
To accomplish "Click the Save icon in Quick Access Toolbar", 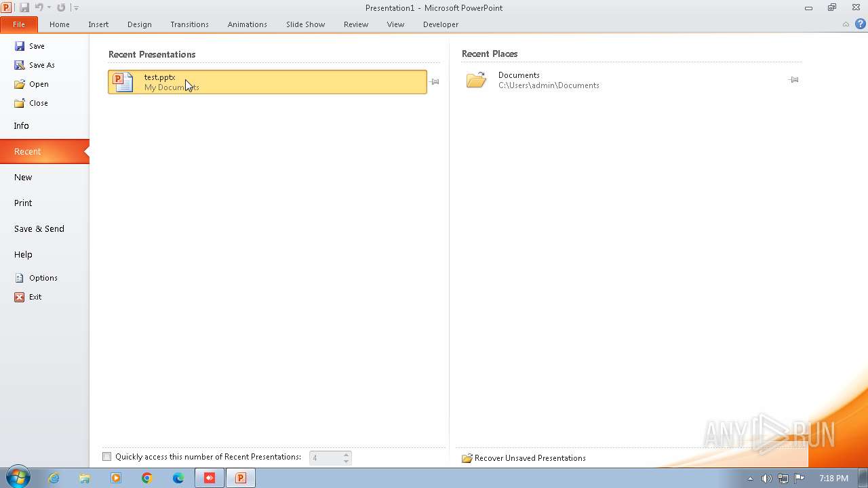I will point(24,7).
